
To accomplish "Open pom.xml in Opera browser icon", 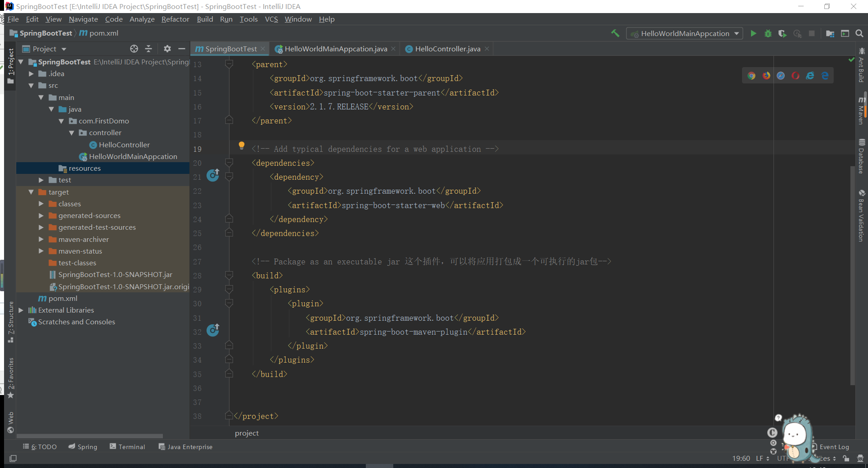I will pos(796,76).
